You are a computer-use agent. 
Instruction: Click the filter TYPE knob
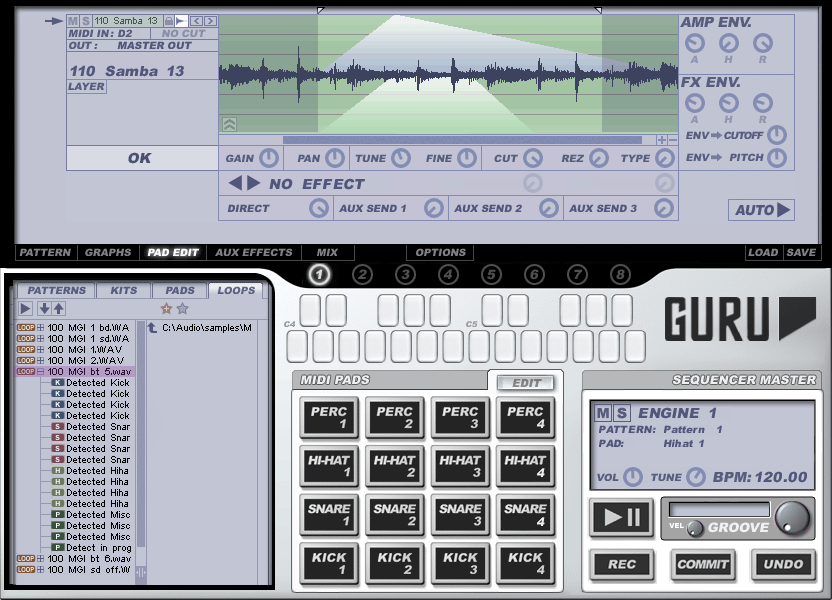(x=665, y=158)
